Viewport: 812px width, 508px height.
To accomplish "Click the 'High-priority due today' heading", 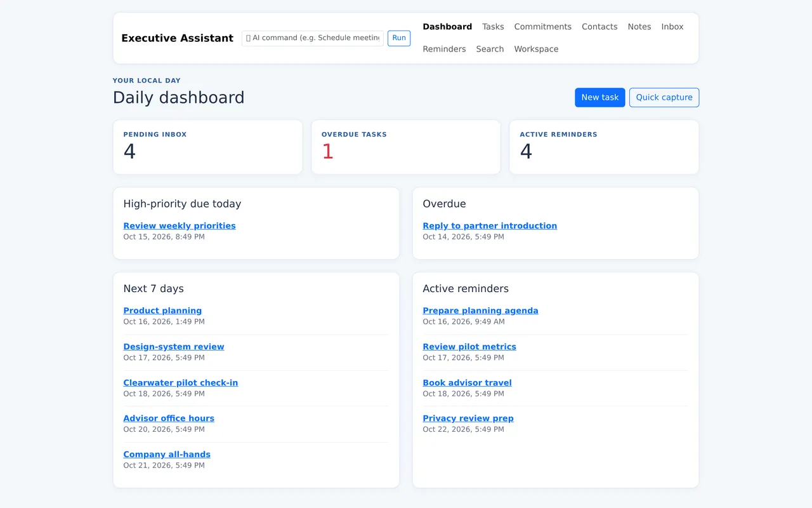I will pos(182,204).
